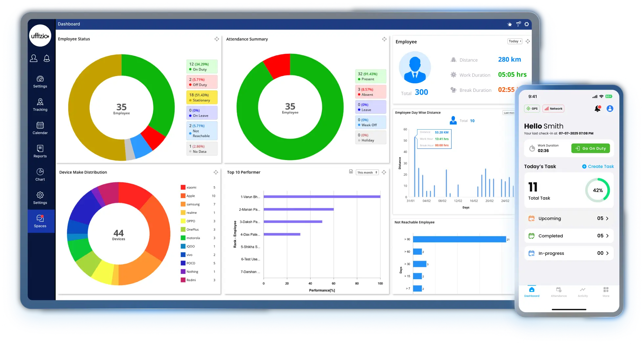644x345 pixels.
Task: Open Tracking from the sidebar
Action: (40, 105)
